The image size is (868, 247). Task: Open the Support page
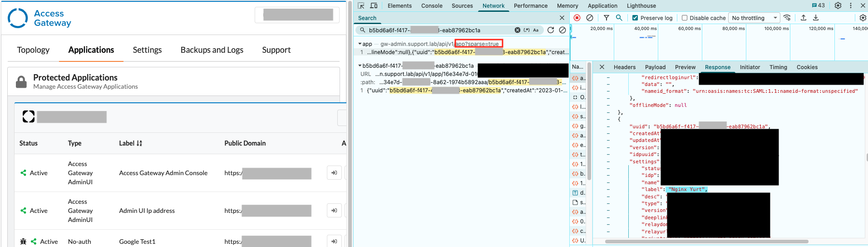tap(276, 50)
